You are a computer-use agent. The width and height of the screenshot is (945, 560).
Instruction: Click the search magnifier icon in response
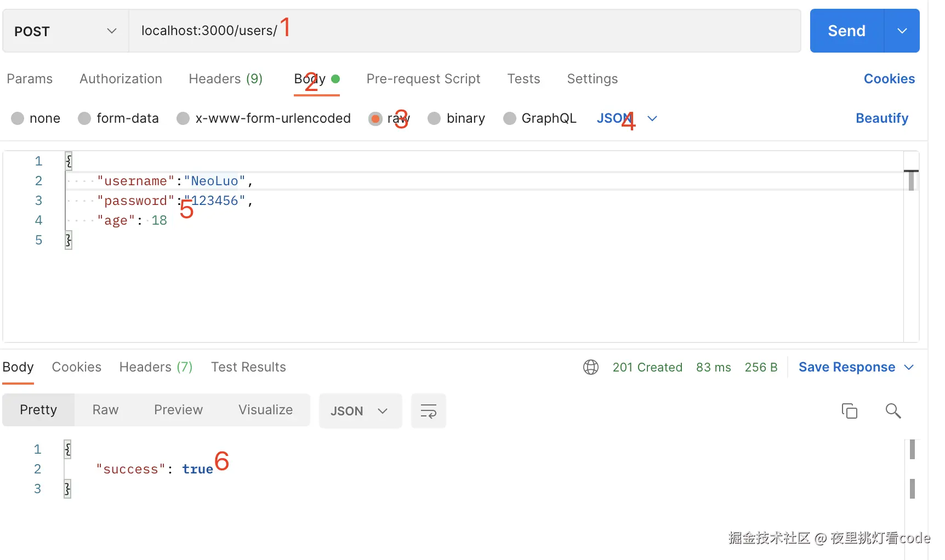point(893,411)
